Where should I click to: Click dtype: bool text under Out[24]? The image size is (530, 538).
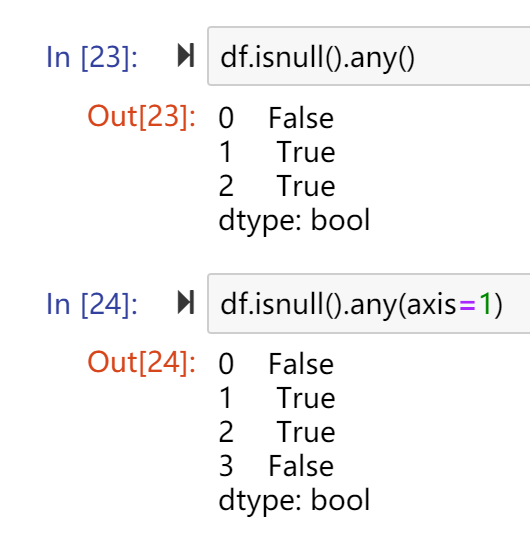294,500
